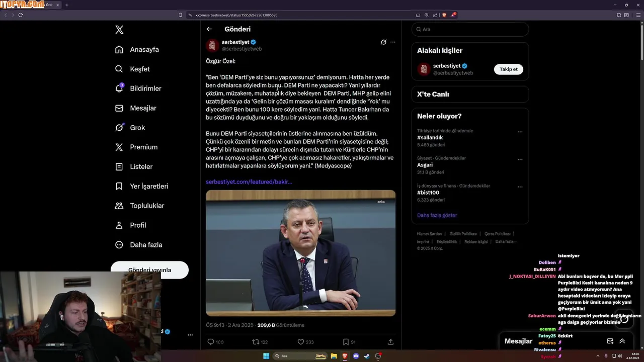The height and width of the screenshot is (362, 644).
Task: Open Steam from the taskbar
Action: [x=367, y=356]
